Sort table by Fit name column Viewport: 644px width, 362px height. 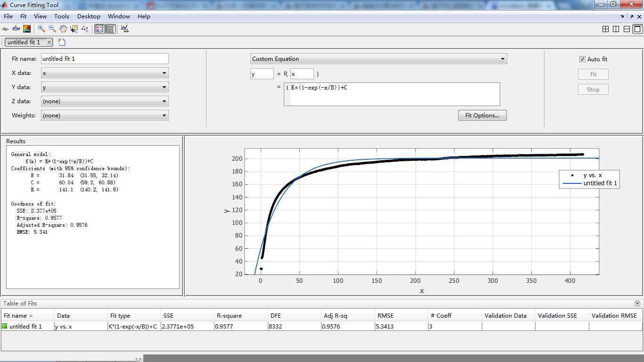point(27,316)
